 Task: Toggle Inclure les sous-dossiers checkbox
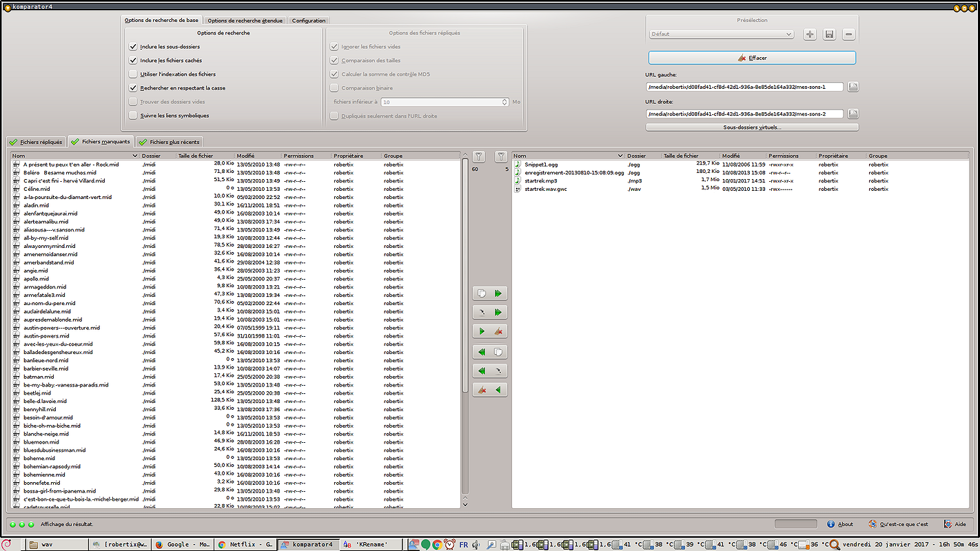pos(134,47)
